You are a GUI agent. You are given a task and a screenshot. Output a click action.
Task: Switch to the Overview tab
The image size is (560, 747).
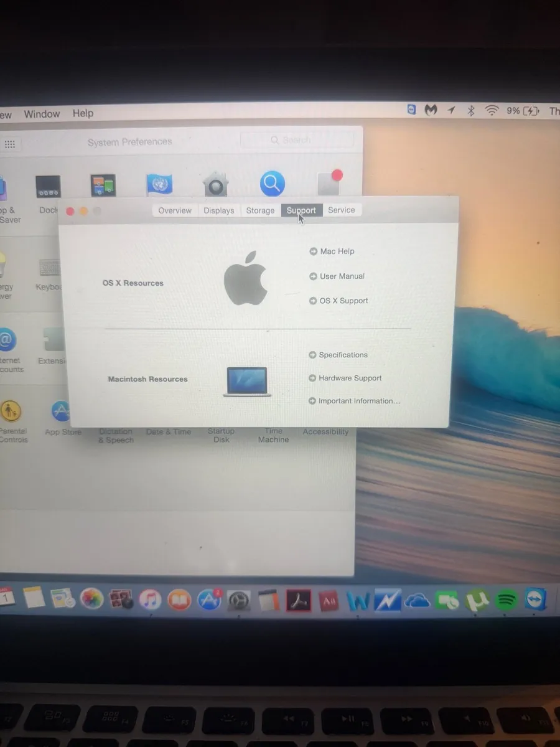click(175, 210)
